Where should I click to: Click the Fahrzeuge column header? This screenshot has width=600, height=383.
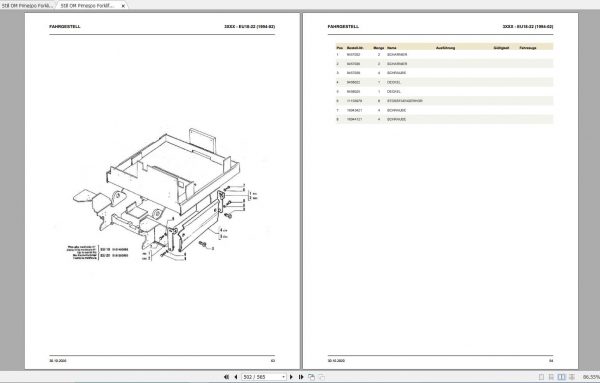pyautogui.click(x=528, y=48)
